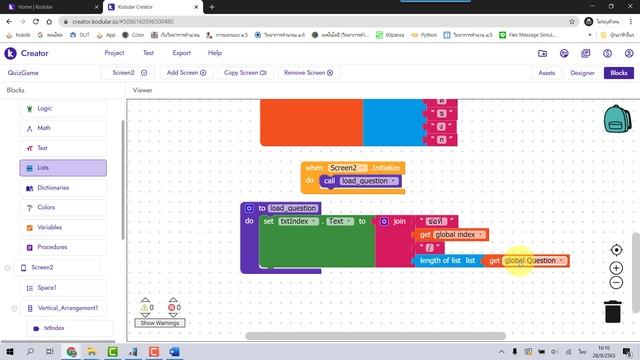Zoom in with the plus icon
The width and height of the screenshot is (640, 360).
(x=616, y=268)
